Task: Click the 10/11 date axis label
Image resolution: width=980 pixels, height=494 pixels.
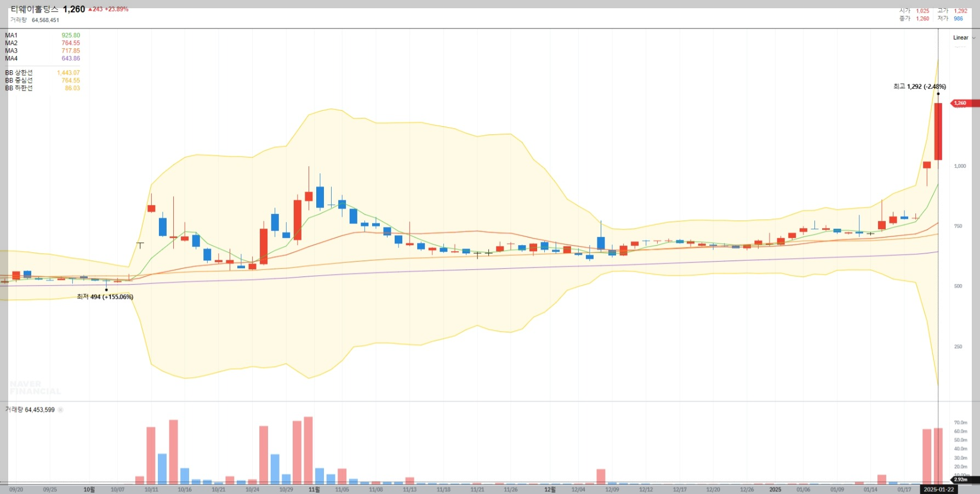Action: (x=151, y=490)
